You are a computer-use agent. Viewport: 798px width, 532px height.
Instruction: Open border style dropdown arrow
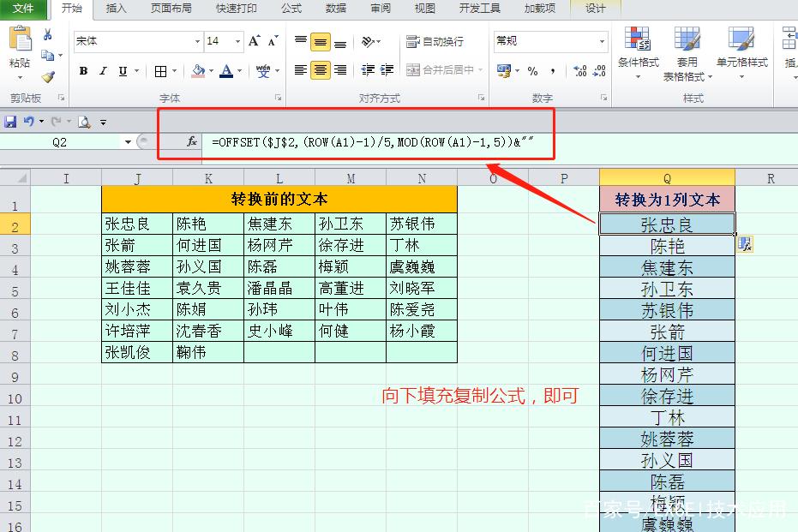pos(175,71)
